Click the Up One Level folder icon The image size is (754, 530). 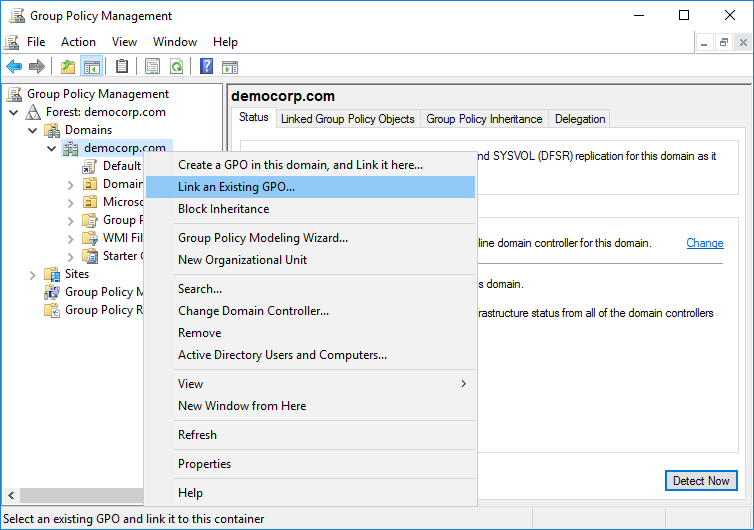[x=67, y=67]
